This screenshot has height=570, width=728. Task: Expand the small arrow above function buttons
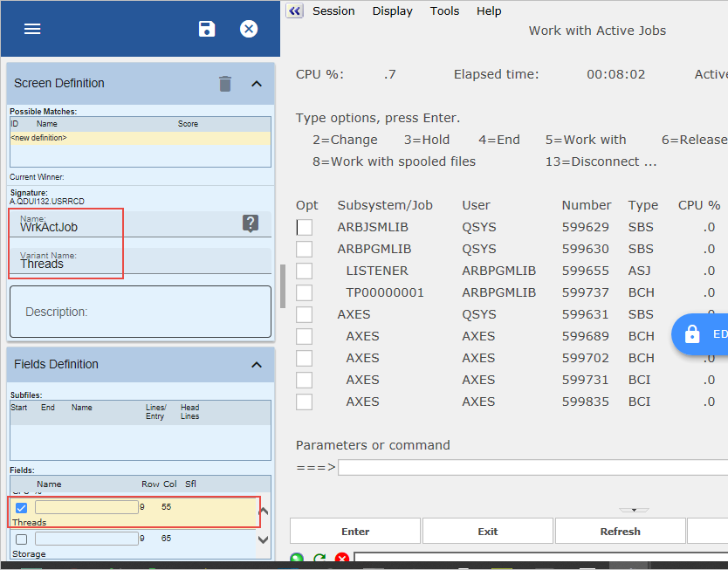[x=634, y=510]
